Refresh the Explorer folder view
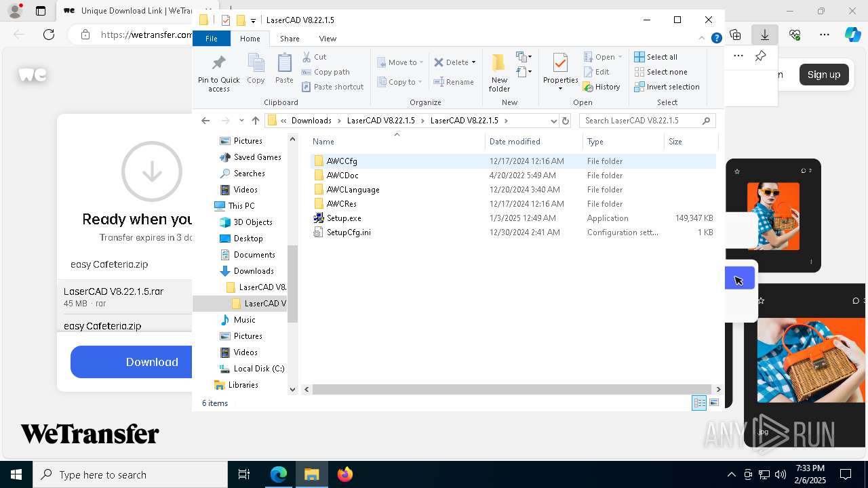 tap(566, 121)
